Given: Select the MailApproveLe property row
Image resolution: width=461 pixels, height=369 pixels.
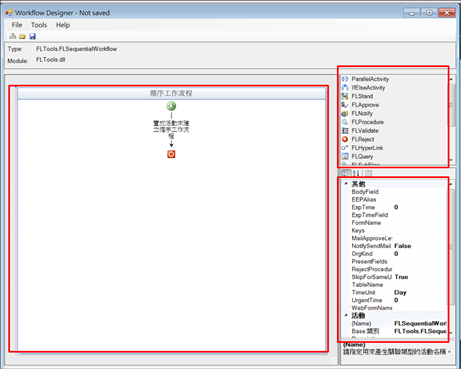Looking at the screenshot, I should [x=398, y=238].
